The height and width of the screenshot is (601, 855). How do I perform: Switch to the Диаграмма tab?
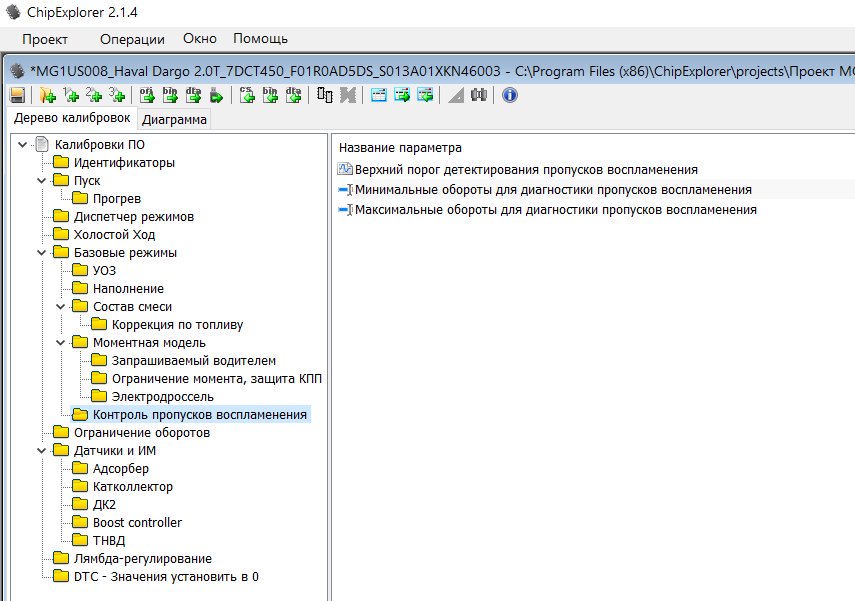(x=175, y=120)
